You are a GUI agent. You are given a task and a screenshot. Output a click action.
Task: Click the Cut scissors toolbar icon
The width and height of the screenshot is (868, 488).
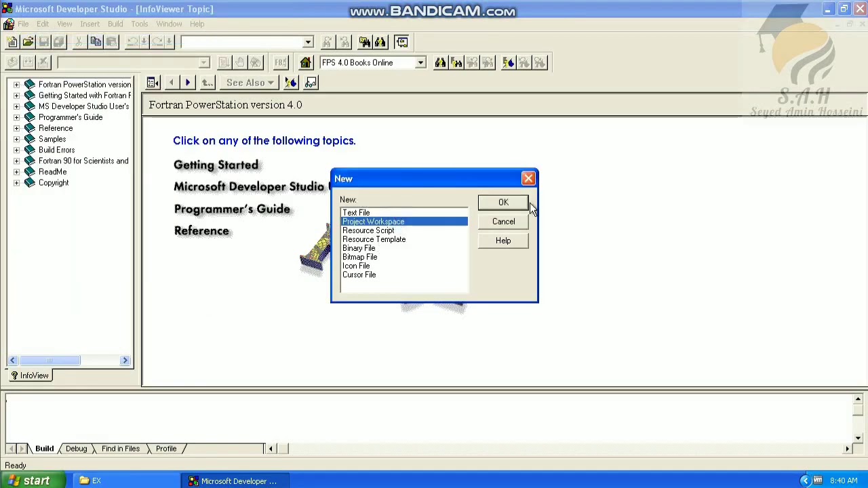[79, 42]
